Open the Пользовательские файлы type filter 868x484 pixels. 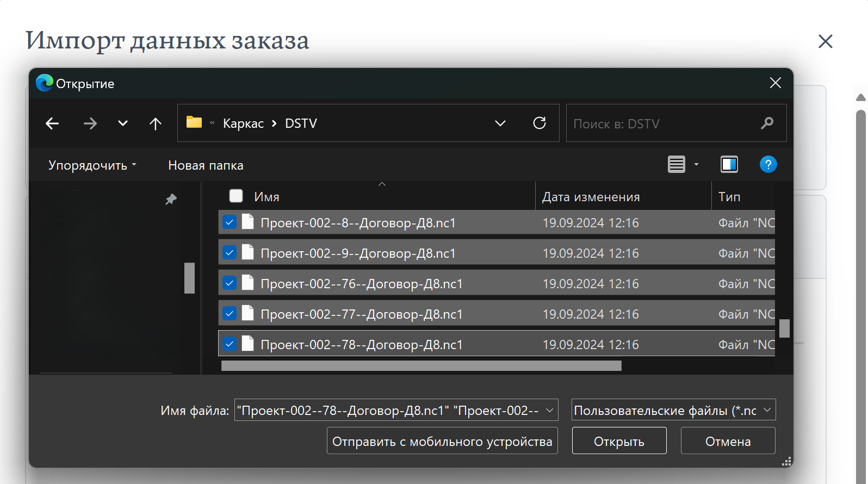pyautogui.click(x=673, y=410)
